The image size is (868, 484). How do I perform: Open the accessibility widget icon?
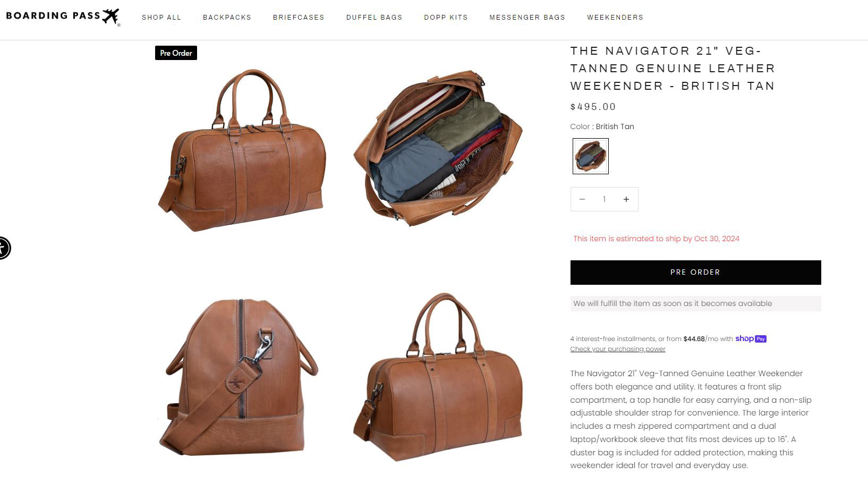[3, 248]
